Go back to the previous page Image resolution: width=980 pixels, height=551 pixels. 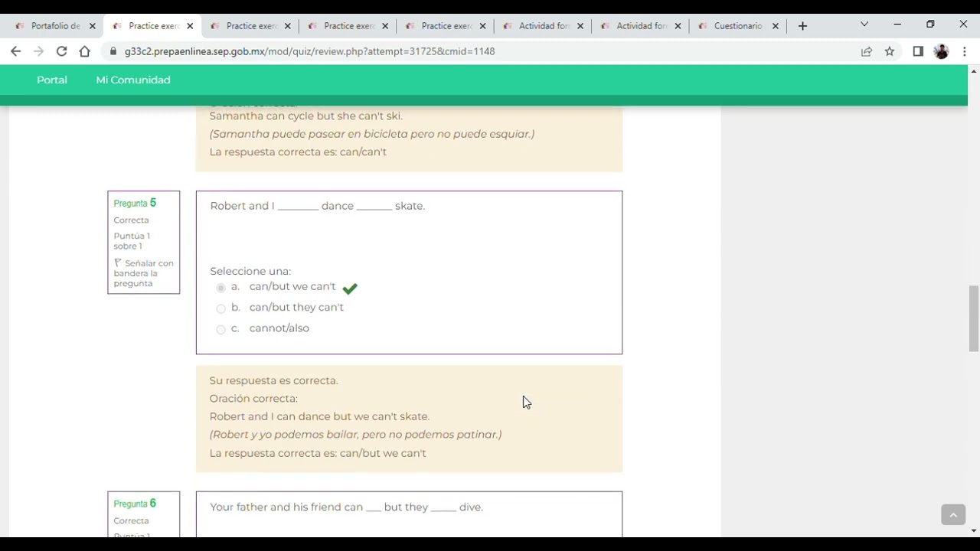(15, 51)
